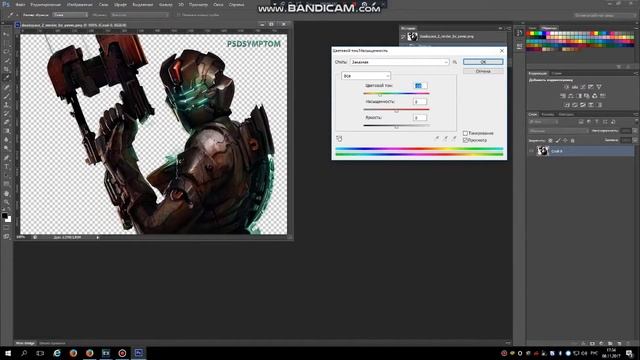Open the taskbar search

coord(24,353)
